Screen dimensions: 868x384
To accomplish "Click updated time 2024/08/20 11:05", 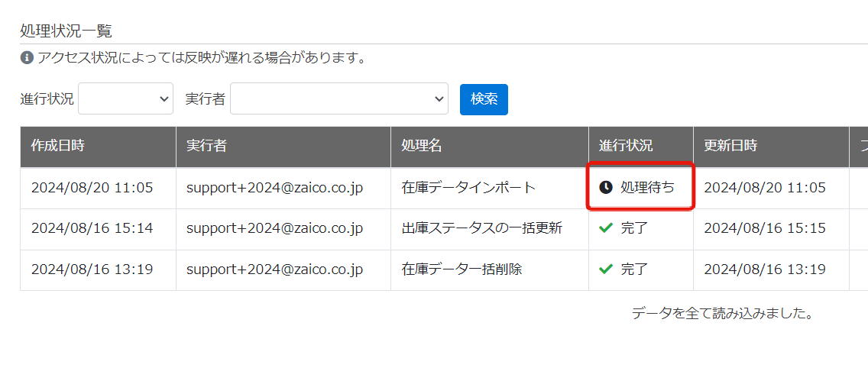I will pyautogui.click(x=765, y=188).
